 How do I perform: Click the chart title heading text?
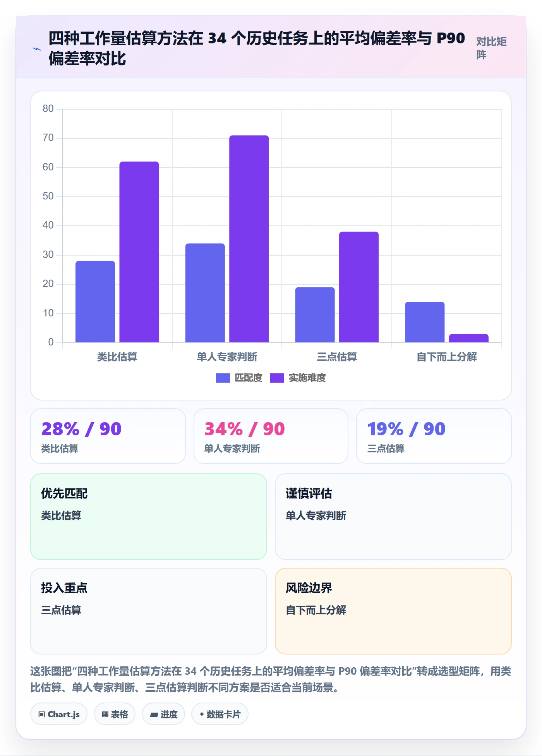coord(257,48)
